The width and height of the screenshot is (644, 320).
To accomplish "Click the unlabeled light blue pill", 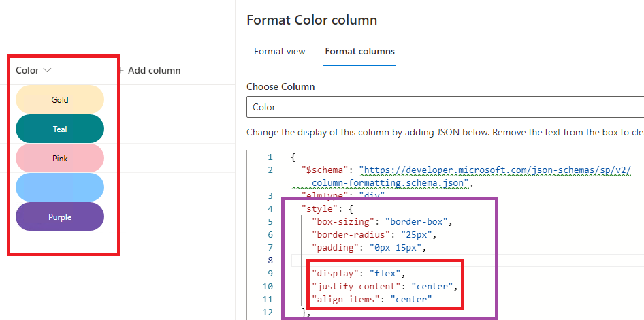I will [60, 187].
